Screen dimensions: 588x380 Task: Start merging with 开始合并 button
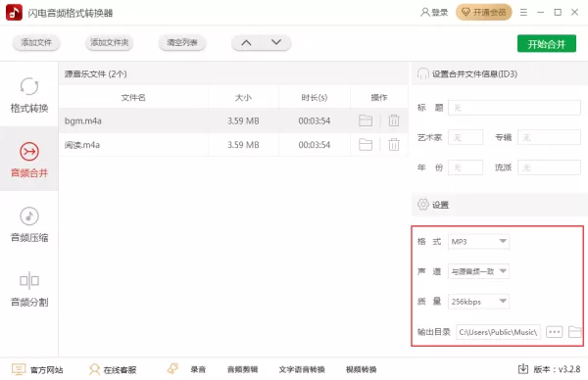547,44
